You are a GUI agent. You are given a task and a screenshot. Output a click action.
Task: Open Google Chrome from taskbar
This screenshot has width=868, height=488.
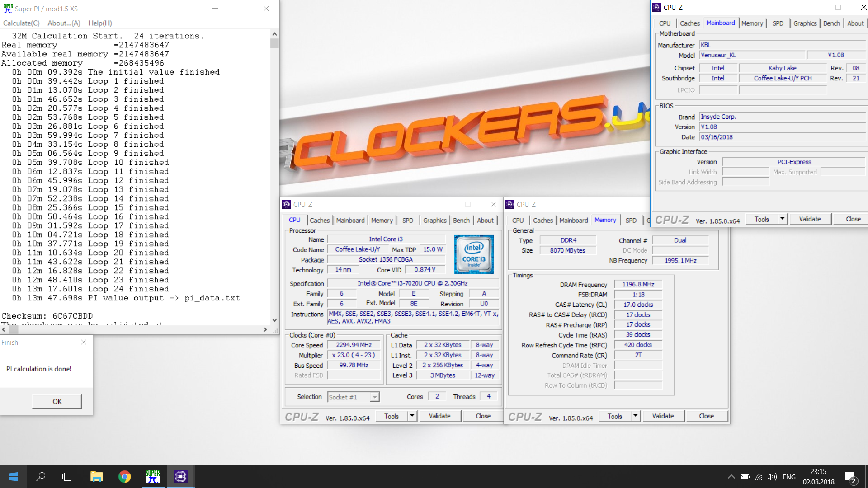coord(124,477)
